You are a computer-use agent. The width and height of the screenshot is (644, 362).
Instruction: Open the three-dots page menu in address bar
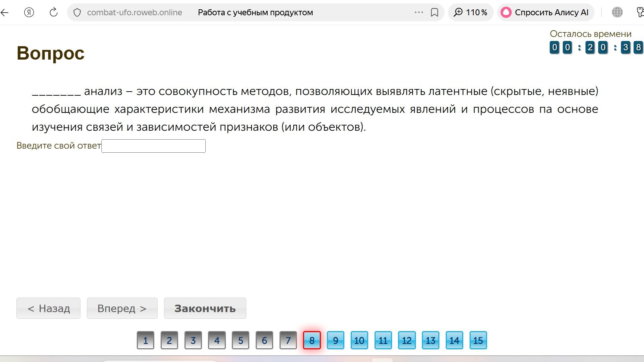419,12
